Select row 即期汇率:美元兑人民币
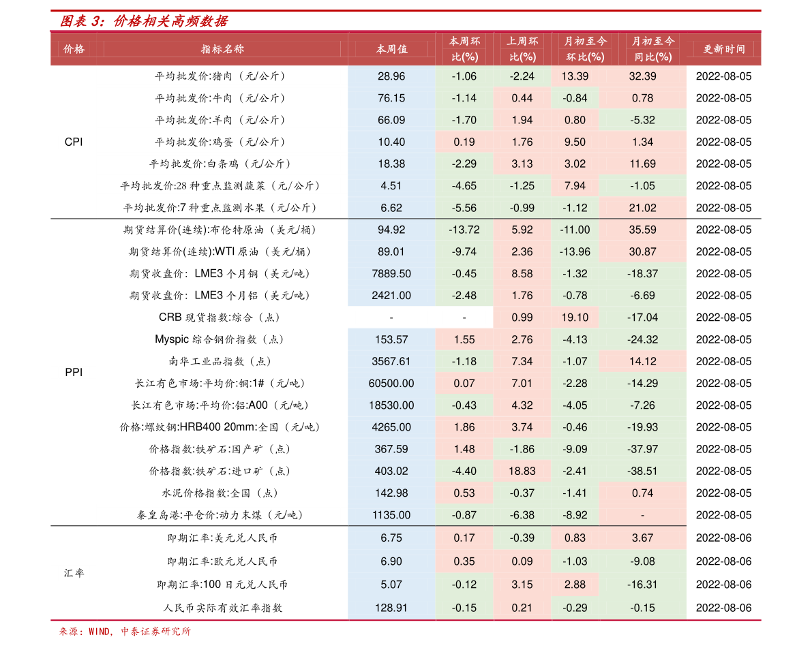The width and height of the screenshot is (812, 650). point(406,538)
